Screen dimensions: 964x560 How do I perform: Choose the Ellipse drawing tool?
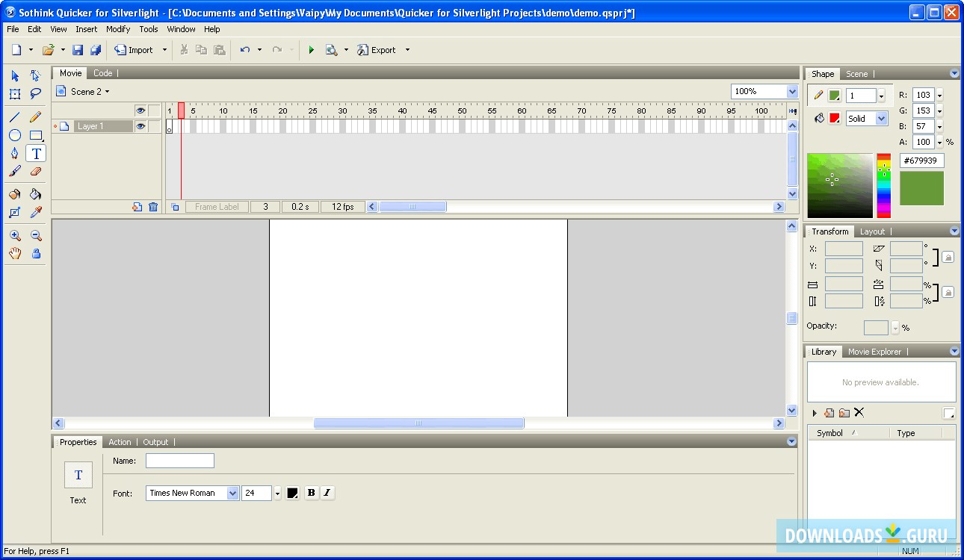pyautogui.click(x=15, y=135)
